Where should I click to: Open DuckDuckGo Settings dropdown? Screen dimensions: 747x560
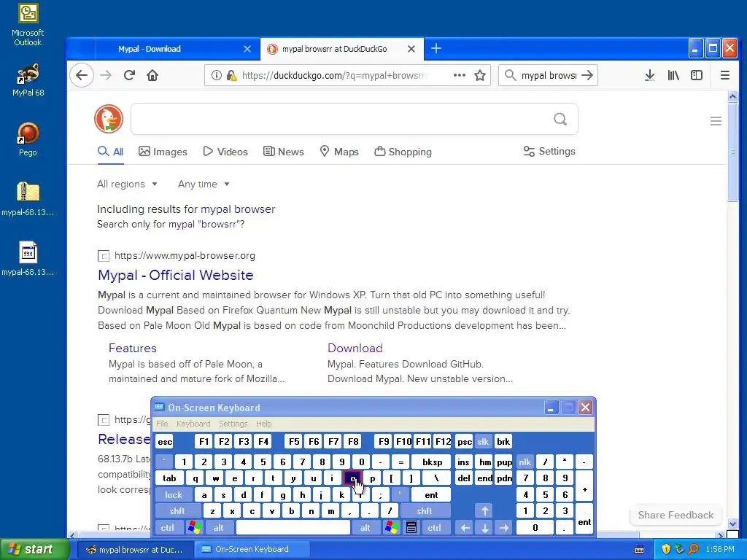(x=549, y=152)
